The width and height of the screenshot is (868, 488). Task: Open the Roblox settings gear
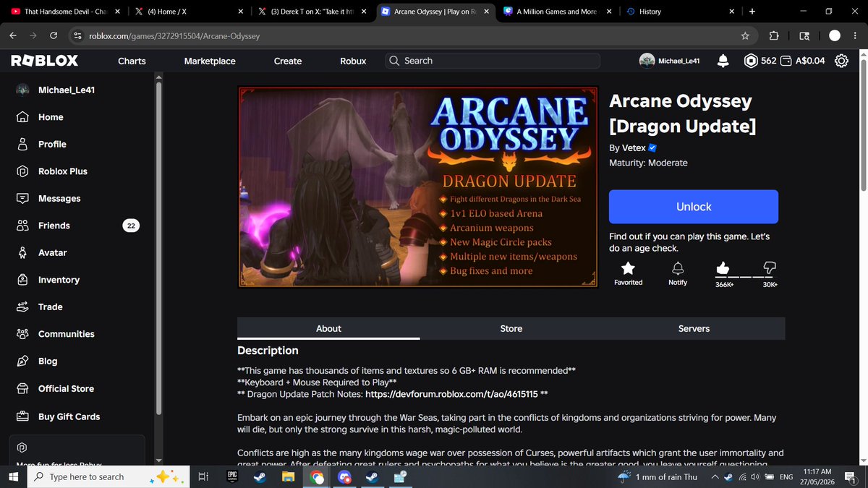point(841,61)
